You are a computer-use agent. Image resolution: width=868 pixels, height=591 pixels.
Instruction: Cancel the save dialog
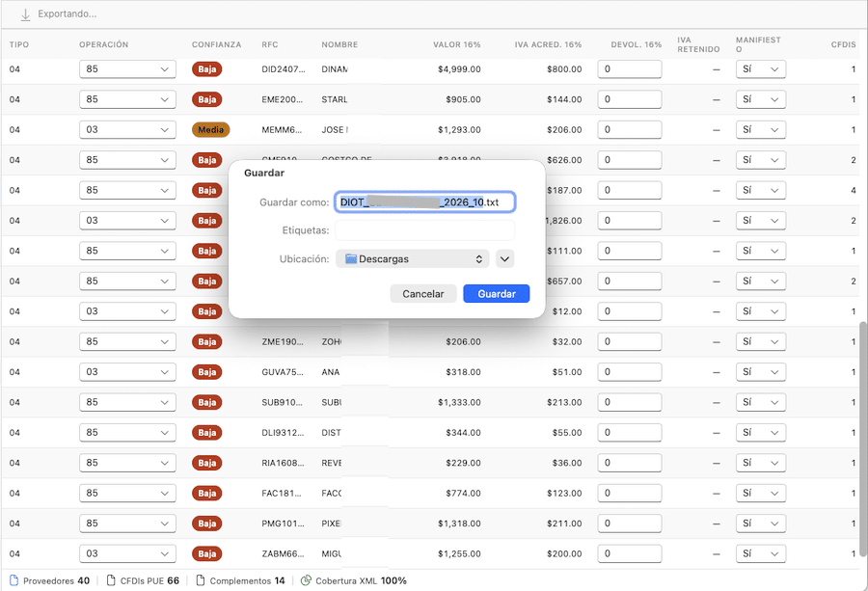pos(423,294)
